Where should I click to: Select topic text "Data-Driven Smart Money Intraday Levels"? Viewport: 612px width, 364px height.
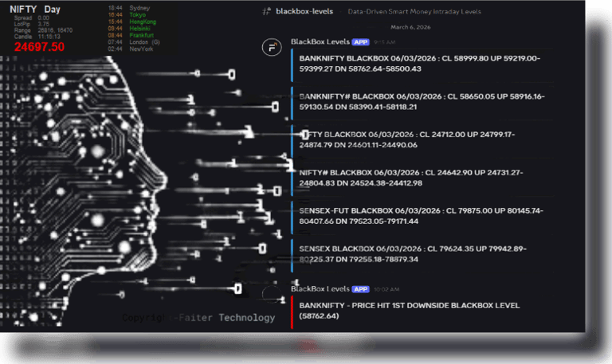[x=414, y=12]
